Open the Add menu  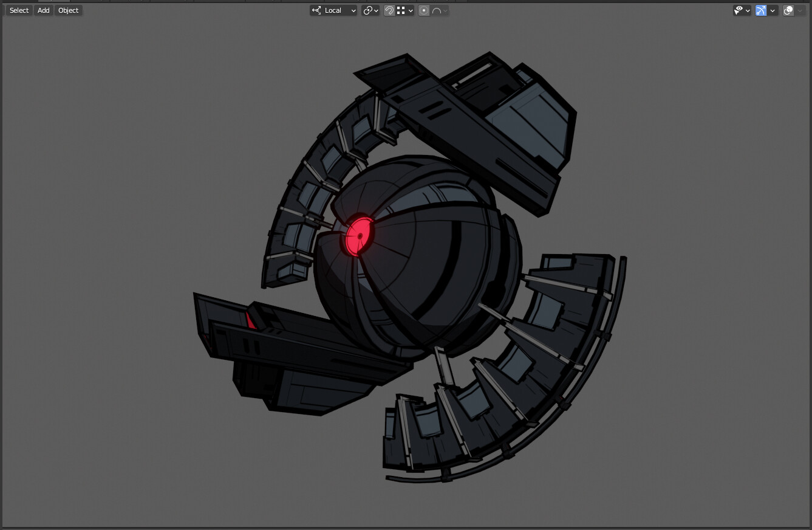point(43,10)
